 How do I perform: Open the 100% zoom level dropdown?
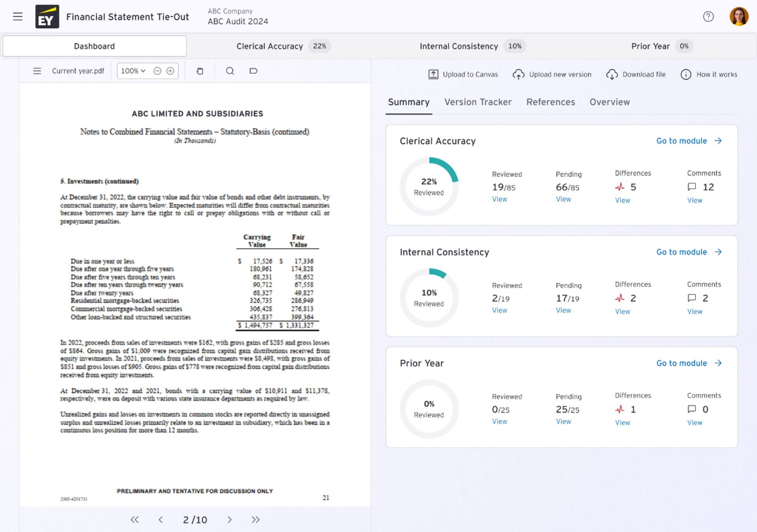[x=133, y=71]
